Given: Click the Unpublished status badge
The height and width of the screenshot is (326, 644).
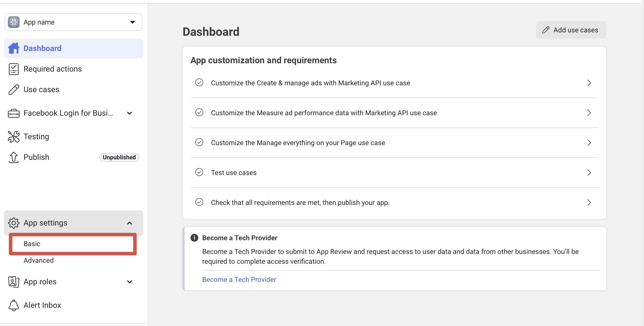Looking at the screenshot, I should coord(119,158).
